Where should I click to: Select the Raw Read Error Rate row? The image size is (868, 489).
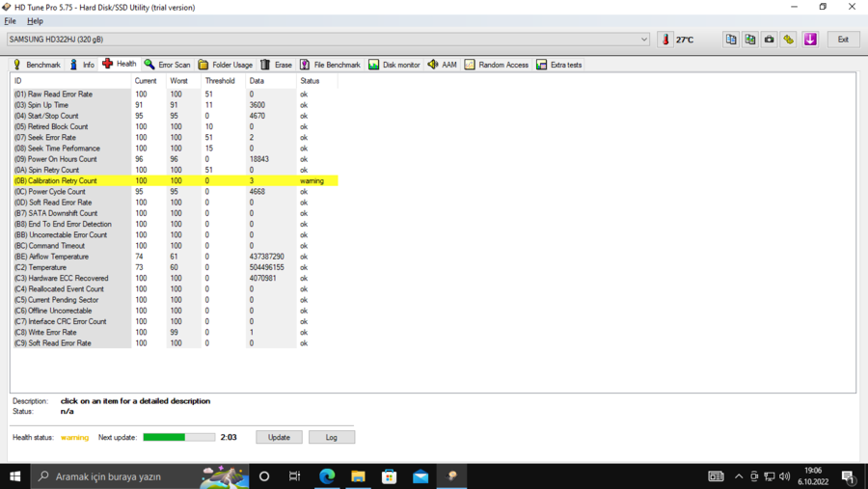pyautogui.click(x=175, y=95)
